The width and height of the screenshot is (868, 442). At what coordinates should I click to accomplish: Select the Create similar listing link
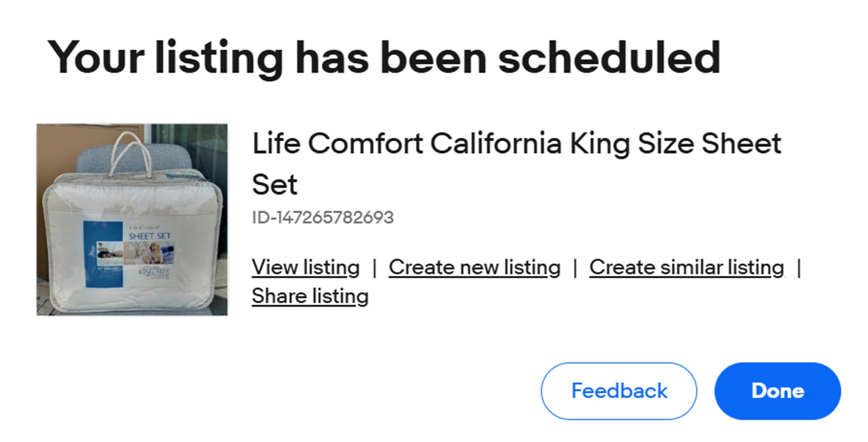pos(686,267)
